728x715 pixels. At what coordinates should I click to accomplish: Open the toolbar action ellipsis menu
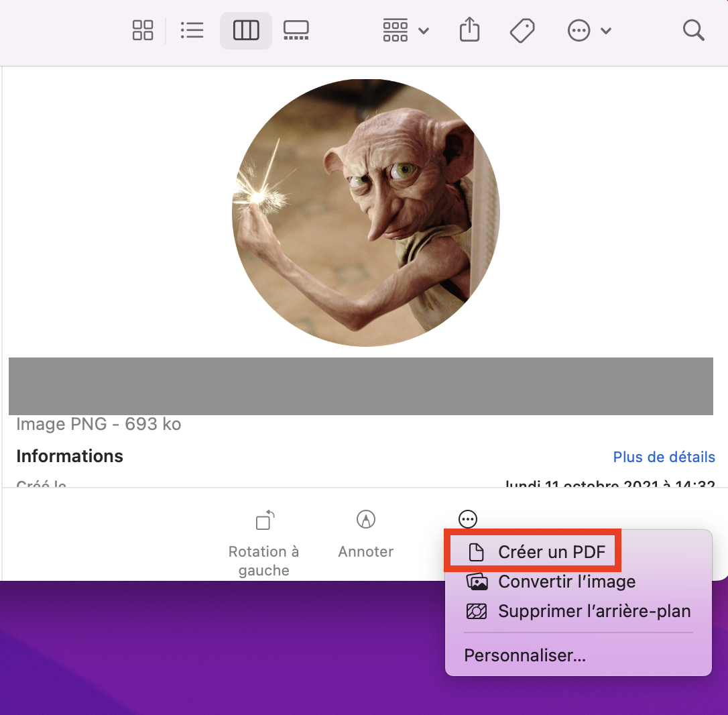tap(589, 31)
